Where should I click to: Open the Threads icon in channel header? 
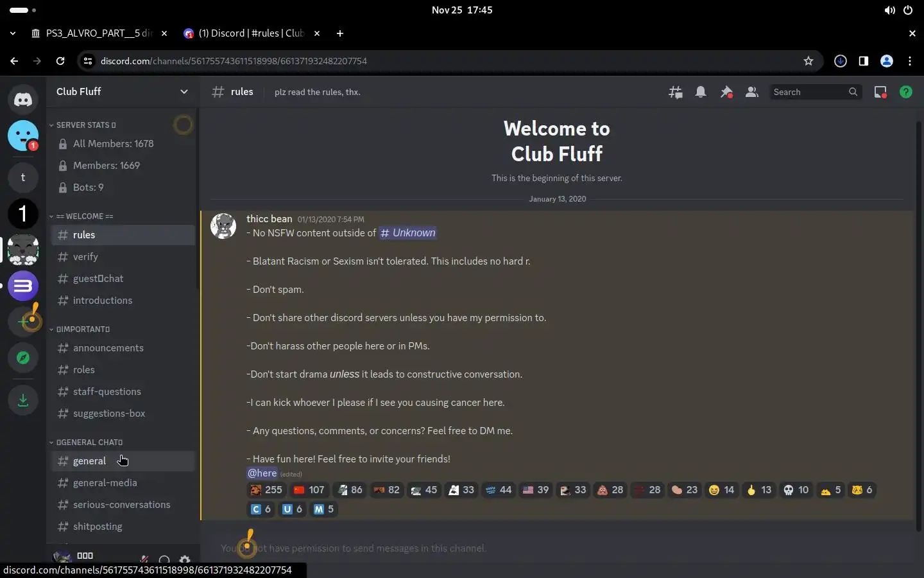point(676,92)
